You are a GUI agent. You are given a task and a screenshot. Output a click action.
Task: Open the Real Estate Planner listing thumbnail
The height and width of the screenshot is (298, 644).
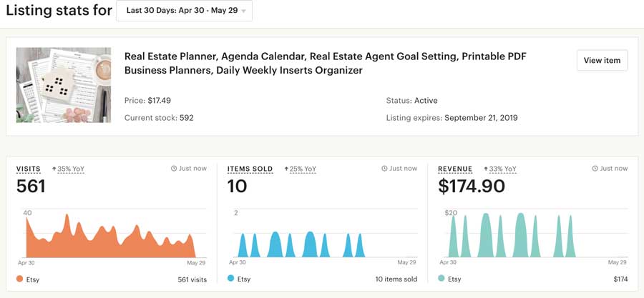[x=64, y=85]
